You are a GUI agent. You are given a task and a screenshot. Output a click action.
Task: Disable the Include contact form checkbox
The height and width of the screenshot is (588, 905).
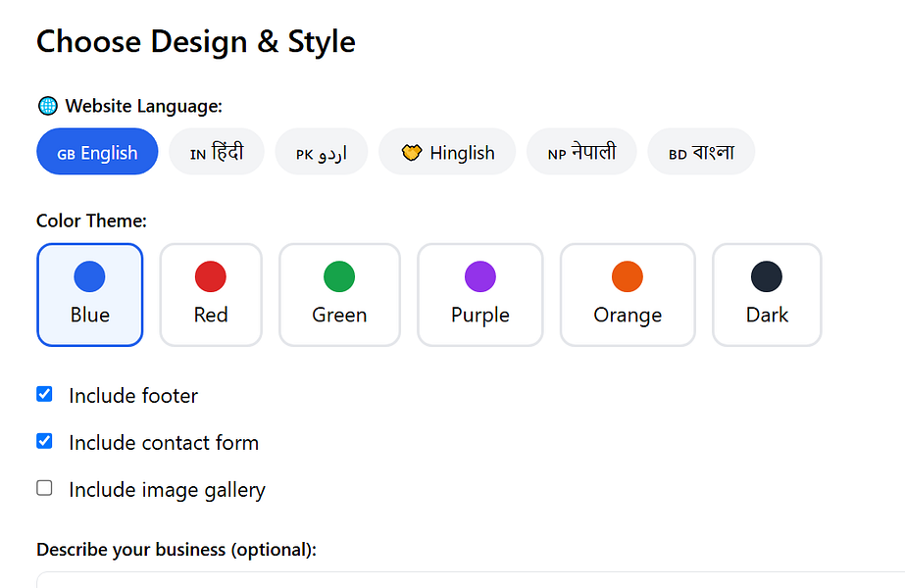[44, 441]
